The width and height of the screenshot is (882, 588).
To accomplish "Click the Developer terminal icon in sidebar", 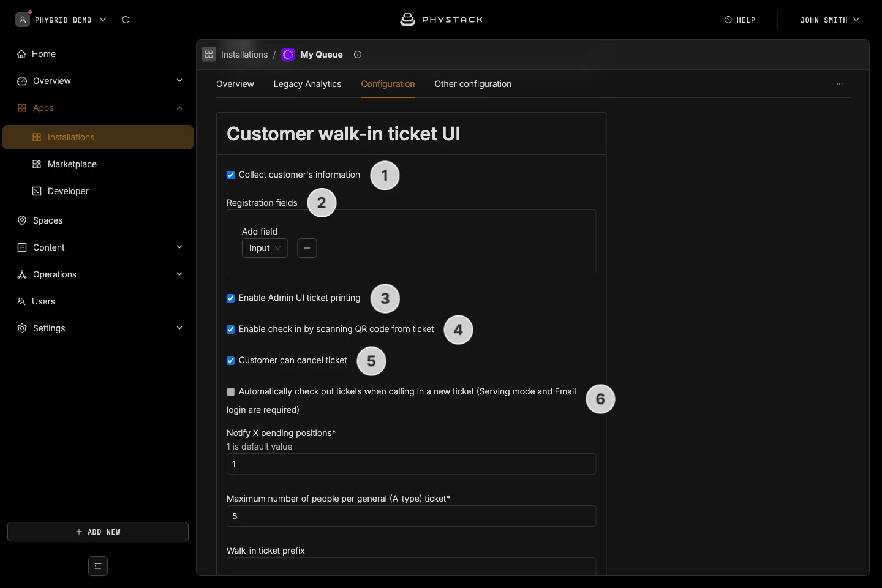I will 37,191.
